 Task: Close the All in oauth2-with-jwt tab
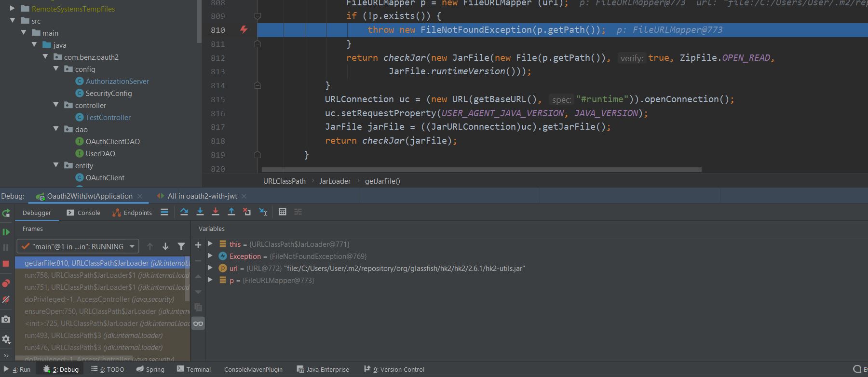coord(244,196)
